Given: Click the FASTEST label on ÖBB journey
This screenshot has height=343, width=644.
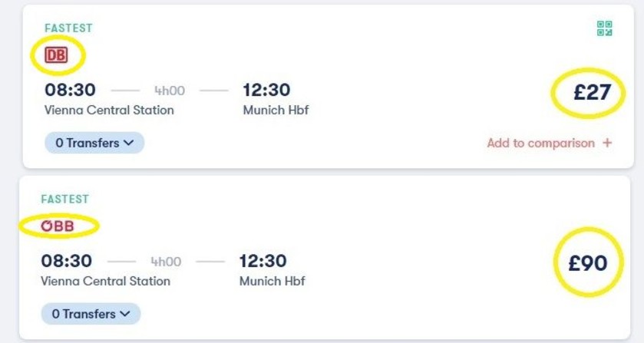Looking at the screenshot, I should (65, 199).
